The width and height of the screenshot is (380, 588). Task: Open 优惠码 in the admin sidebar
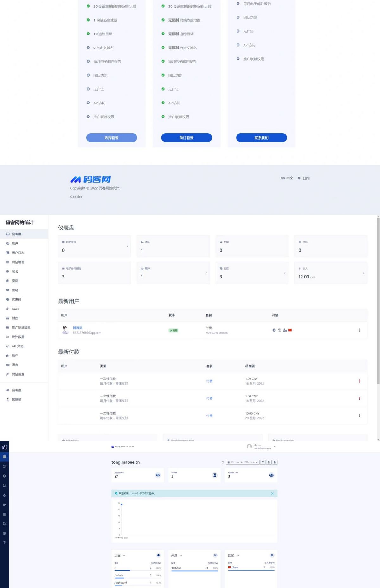[x=24, y=299]
